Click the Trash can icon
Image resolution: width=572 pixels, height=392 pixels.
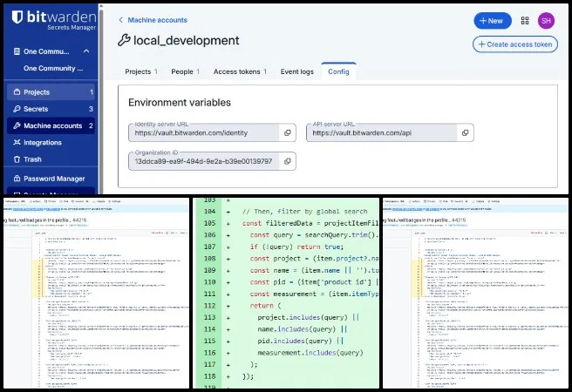click(17, 159)
